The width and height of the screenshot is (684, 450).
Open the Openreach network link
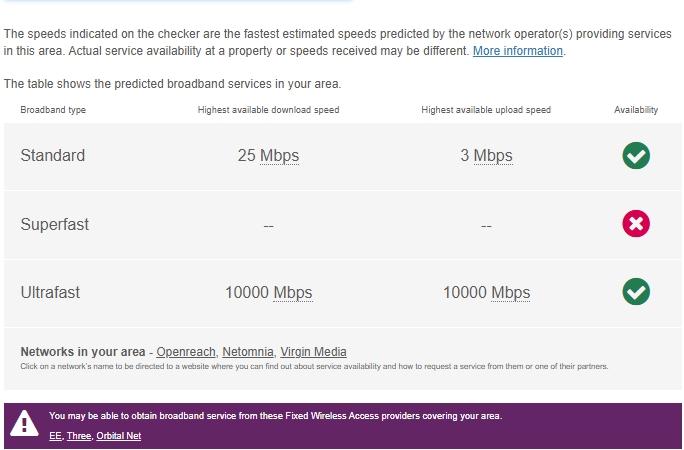[x=186, y=352]
